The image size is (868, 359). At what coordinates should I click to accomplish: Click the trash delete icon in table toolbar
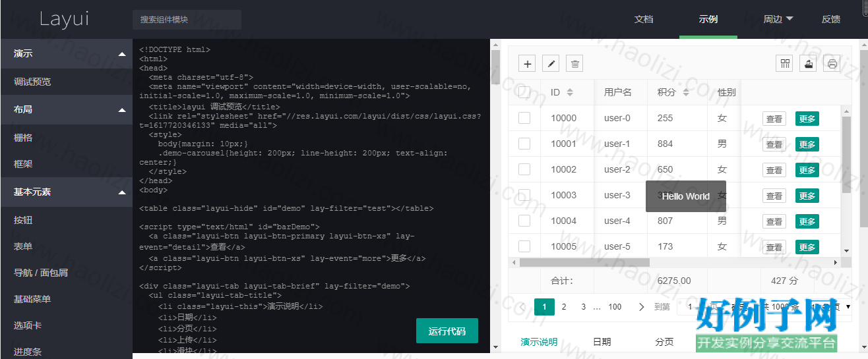click(x=575, y=63)
